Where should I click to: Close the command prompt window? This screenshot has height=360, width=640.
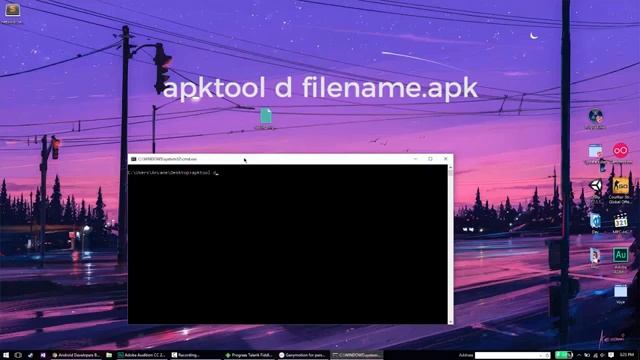(446, 159)
